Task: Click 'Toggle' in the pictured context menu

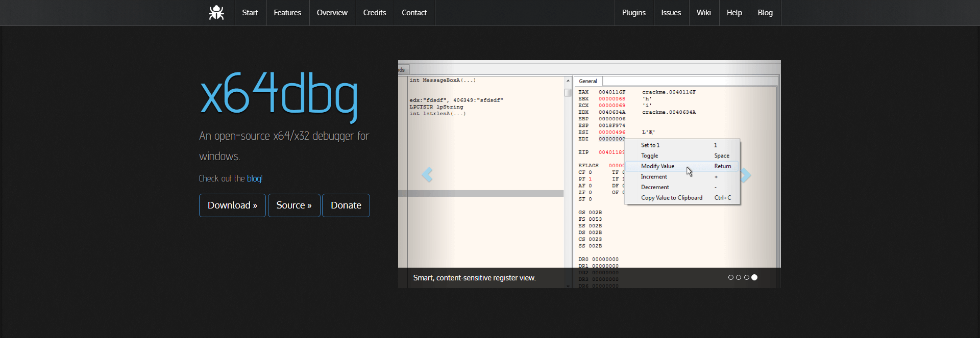Action: click(x=682, y=155)
